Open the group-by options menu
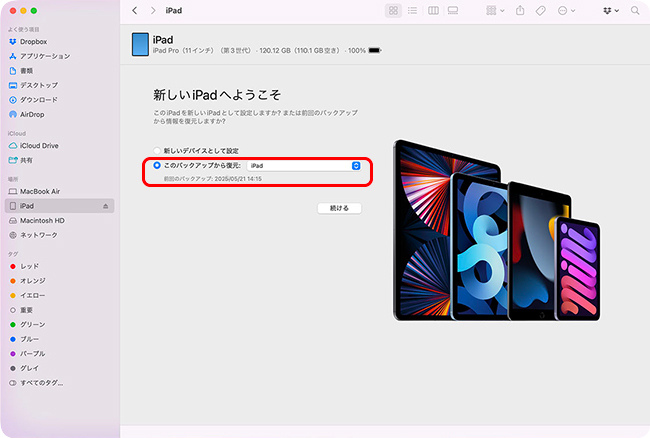The width and height of the screenshot is (650, 438). (x=495, y=11)
